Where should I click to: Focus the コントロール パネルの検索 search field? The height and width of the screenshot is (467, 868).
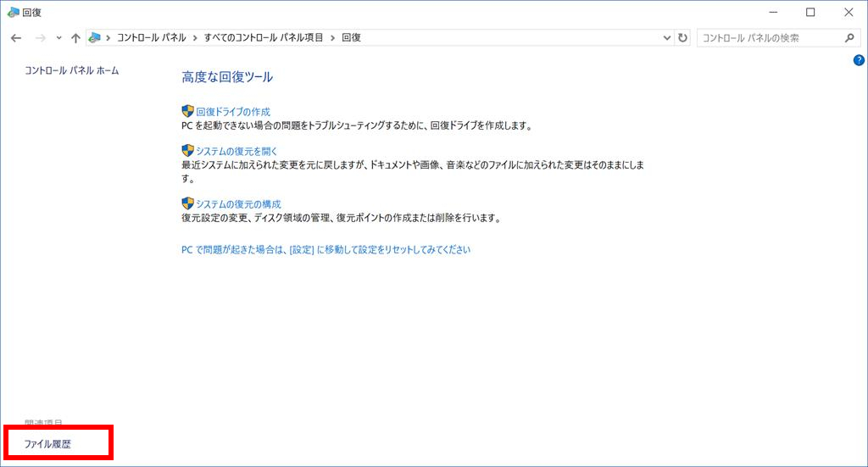coord(767,38)
